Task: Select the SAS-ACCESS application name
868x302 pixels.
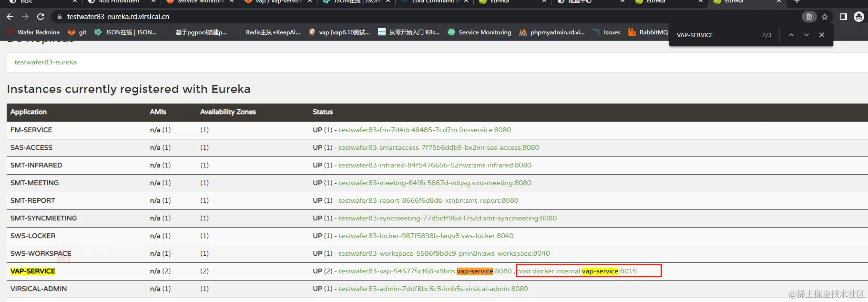Action: pyautogui.click(x=31, y=147)
